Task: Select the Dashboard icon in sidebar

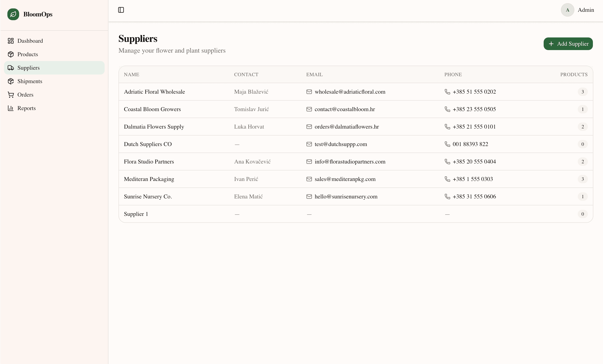Action: pyautogui.click(x=11, y=41)
